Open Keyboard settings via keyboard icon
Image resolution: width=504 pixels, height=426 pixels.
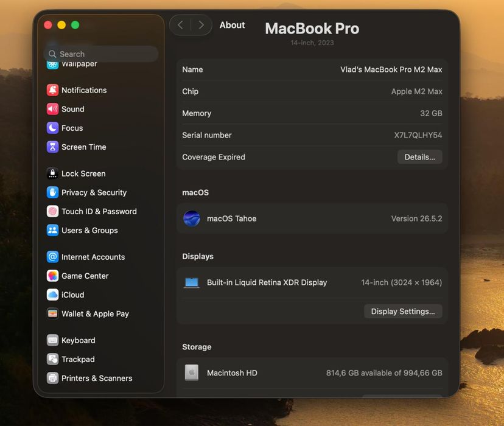[52, 340]
